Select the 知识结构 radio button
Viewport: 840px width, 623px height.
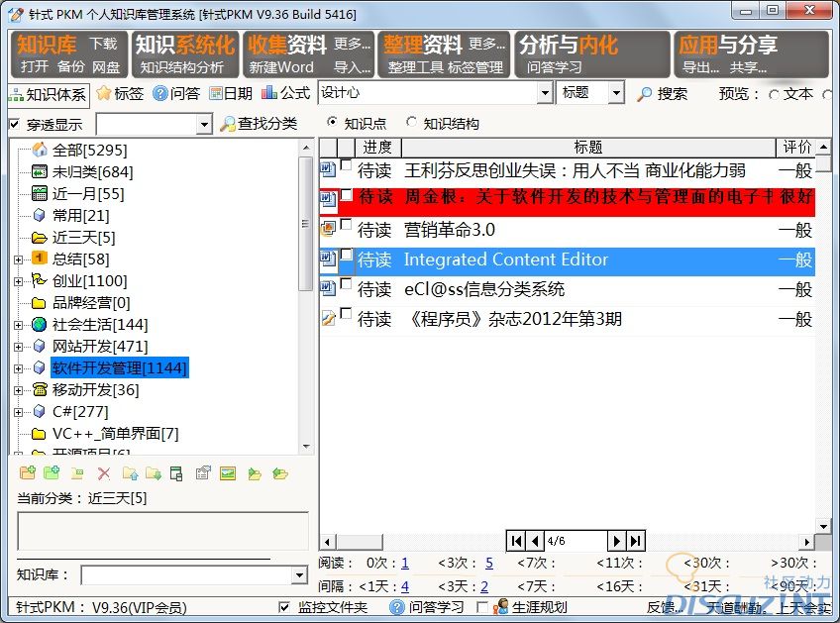412,124
